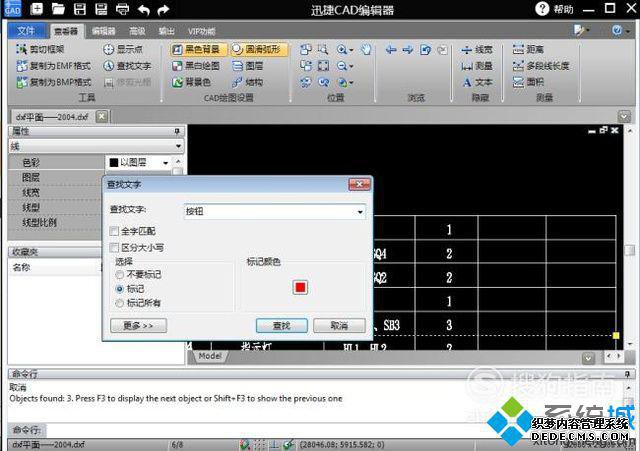Click the zoom out magnifier icon
The image size is (640, 451).
tap(342, 66)
